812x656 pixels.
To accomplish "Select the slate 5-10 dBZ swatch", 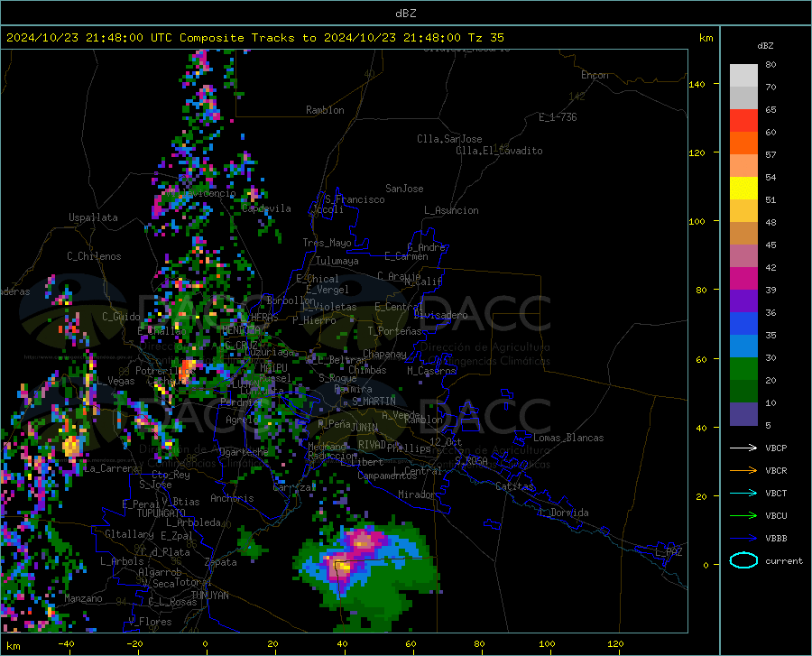I will (743, 414).
